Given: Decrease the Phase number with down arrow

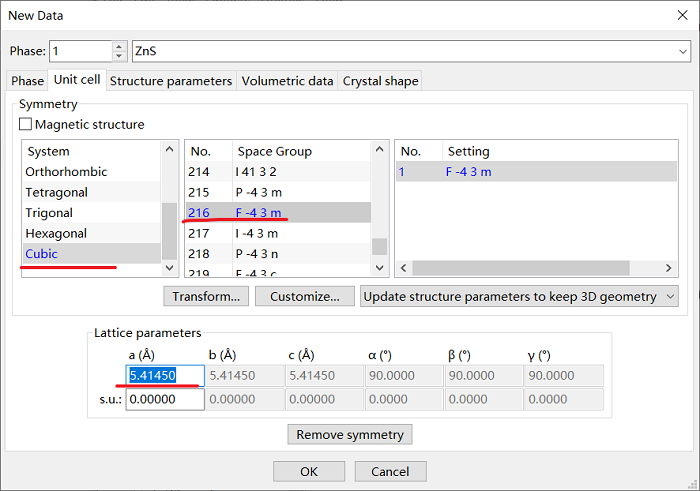Looking at the screenshot, I should click(x=120, y=56).
